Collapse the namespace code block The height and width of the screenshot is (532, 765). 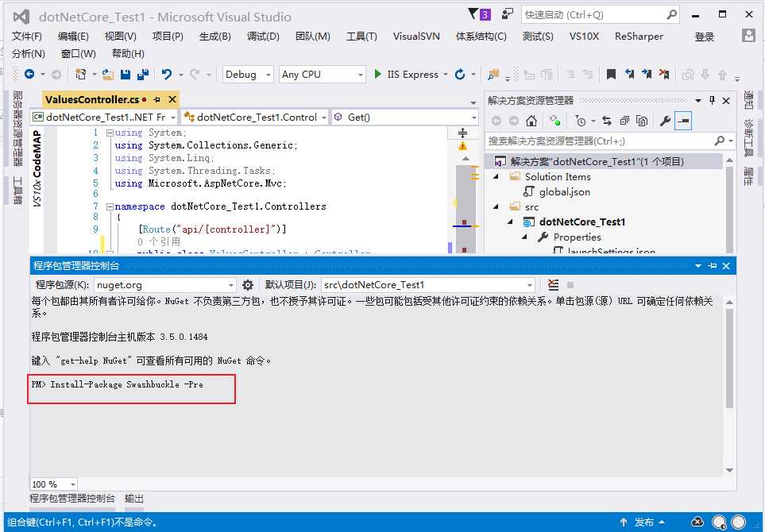point(110,206)
